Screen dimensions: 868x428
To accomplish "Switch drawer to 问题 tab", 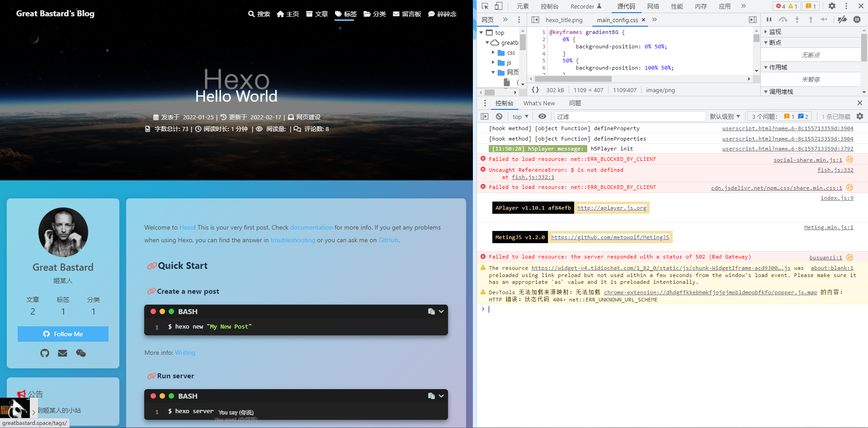I will click(575, 103).
